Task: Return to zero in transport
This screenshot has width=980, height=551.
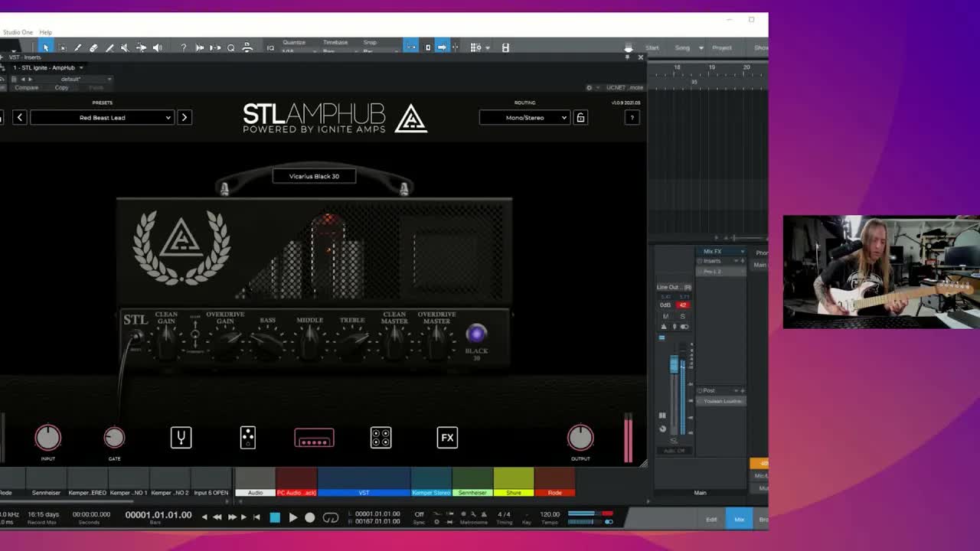Action: 256,518
